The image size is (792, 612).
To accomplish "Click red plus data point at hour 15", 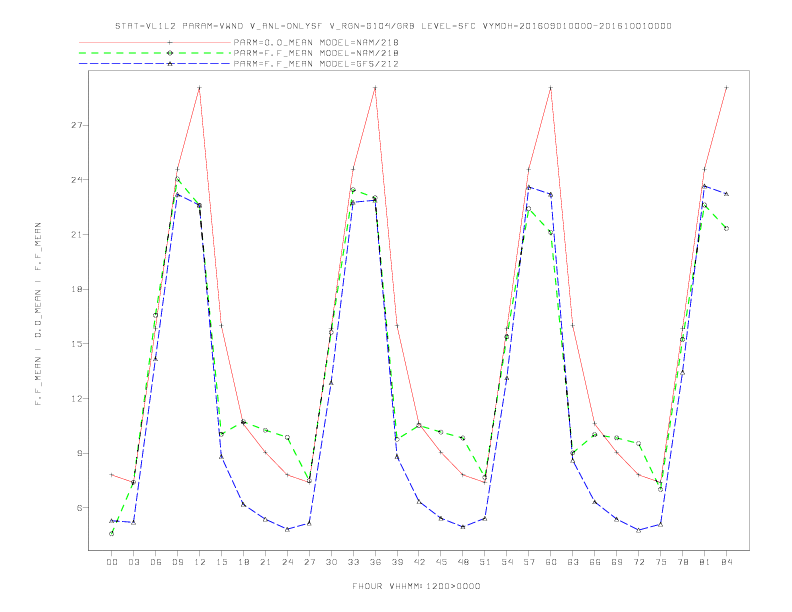I will pos(221,326).
